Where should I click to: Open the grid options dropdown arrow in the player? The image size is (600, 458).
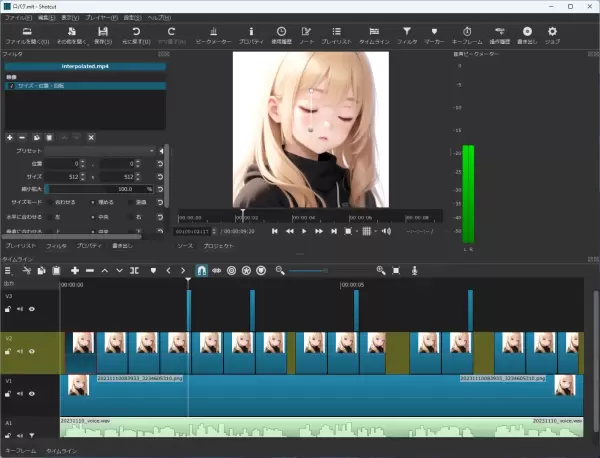(375, 231)
